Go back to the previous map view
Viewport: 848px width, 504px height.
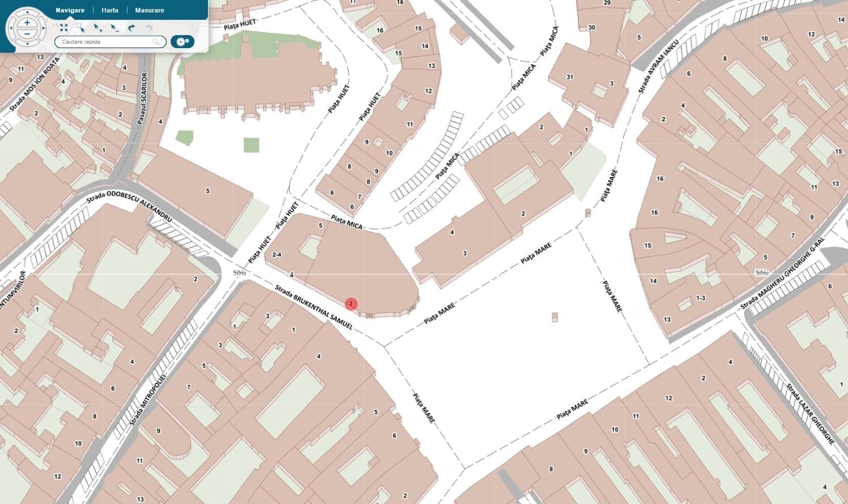(x=132, y=28)
